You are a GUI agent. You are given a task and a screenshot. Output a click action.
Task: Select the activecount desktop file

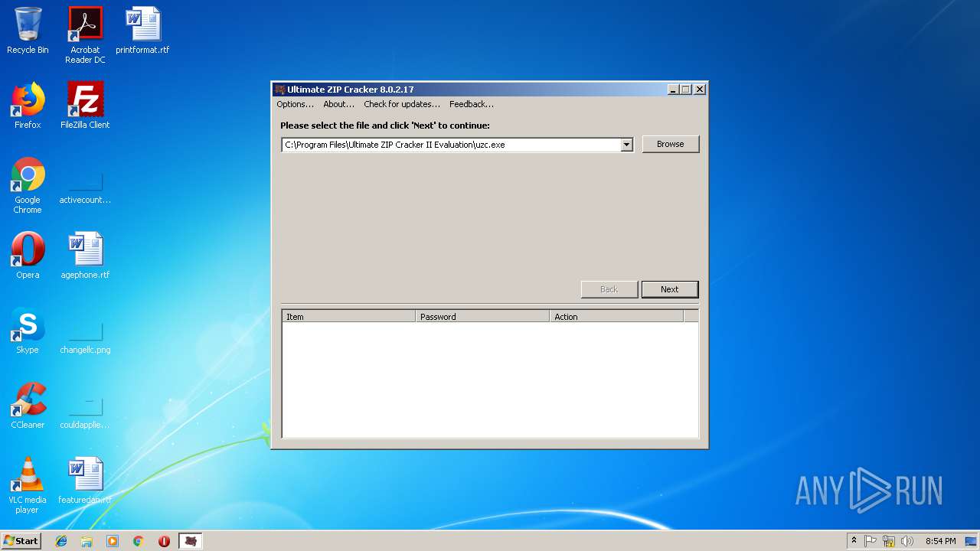pos(85,189)
